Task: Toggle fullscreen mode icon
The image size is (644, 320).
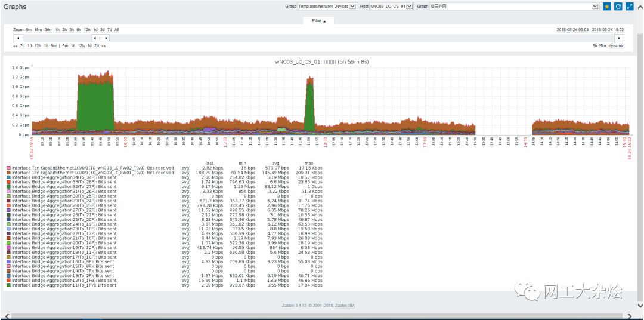Action: 630,7
